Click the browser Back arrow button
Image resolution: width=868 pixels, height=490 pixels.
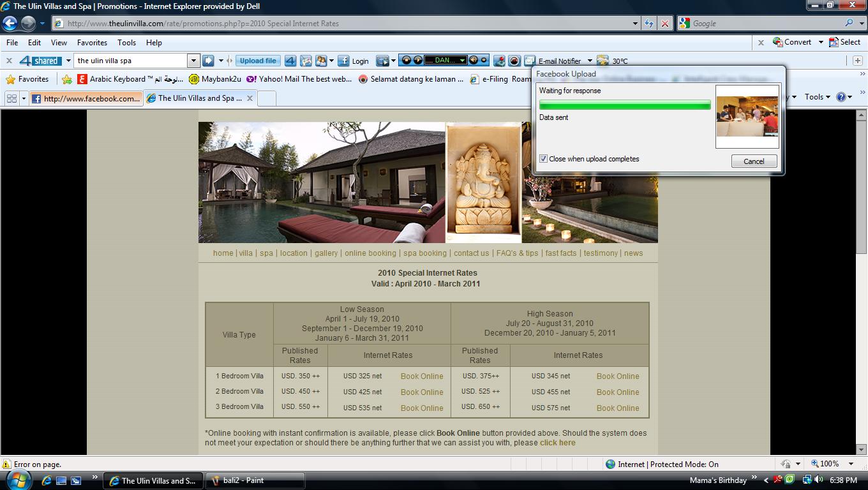(10, 24)
